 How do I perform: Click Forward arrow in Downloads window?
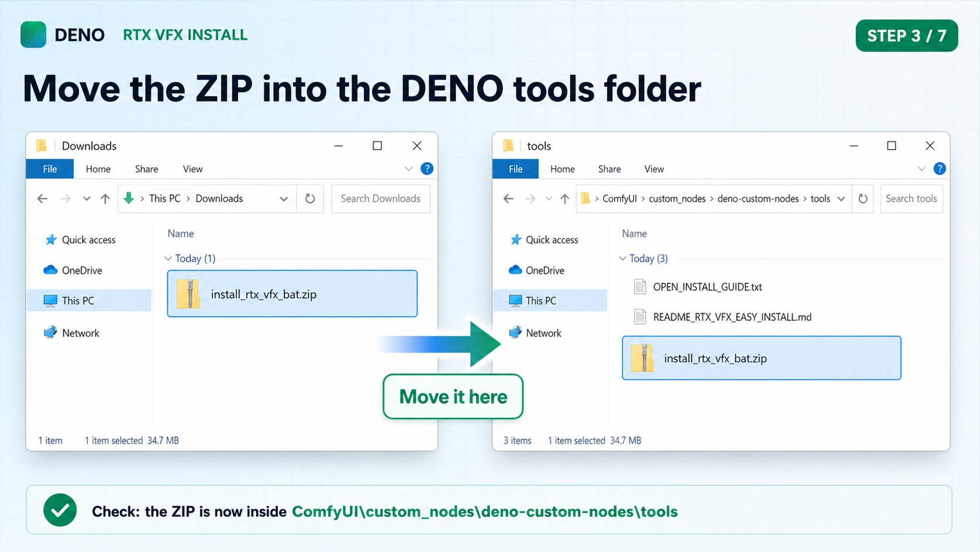[66, 199]
